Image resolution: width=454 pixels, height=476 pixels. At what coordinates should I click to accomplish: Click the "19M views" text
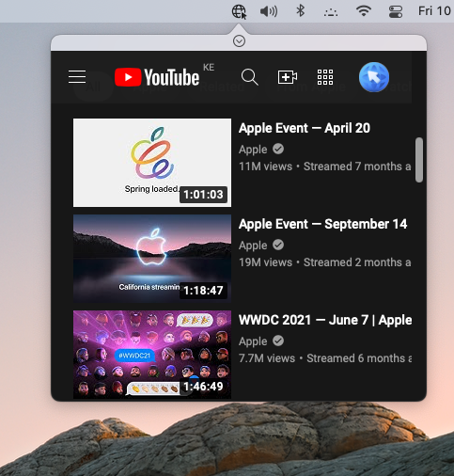pyautogui.click(x=265, y=262)
